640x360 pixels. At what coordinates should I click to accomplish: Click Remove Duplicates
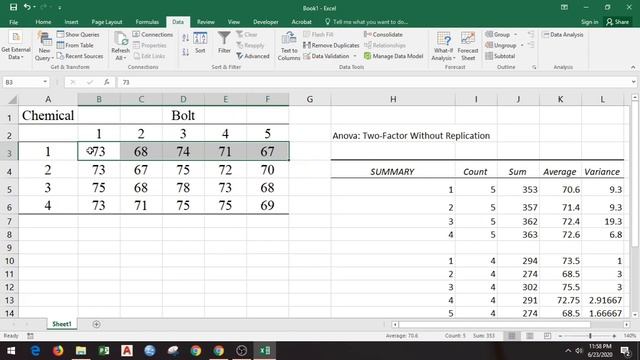(331, 45)
